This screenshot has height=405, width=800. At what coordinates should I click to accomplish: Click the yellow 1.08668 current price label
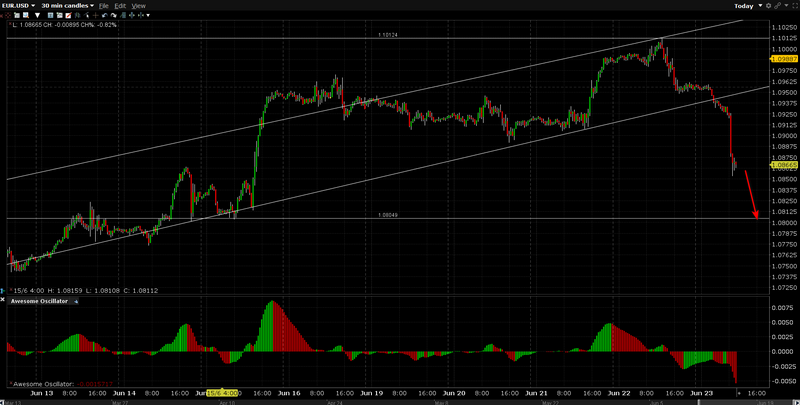(x=784, y=165)
